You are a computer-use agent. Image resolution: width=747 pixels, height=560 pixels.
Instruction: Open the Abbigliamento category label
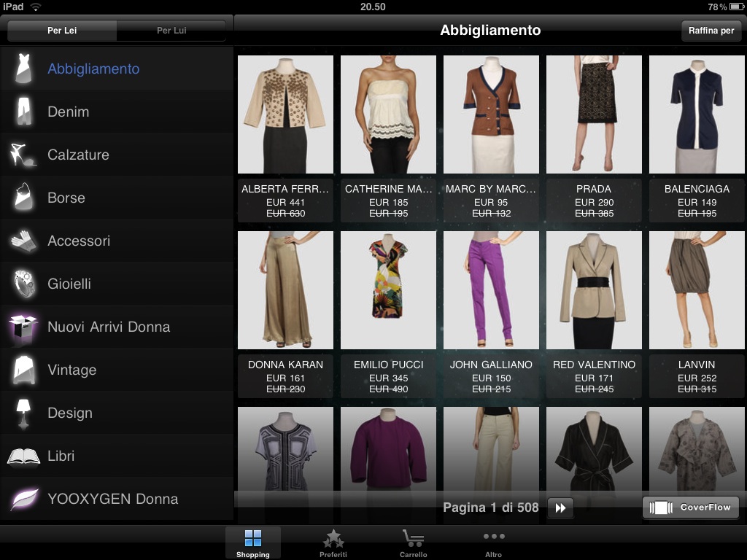[93, 69]
